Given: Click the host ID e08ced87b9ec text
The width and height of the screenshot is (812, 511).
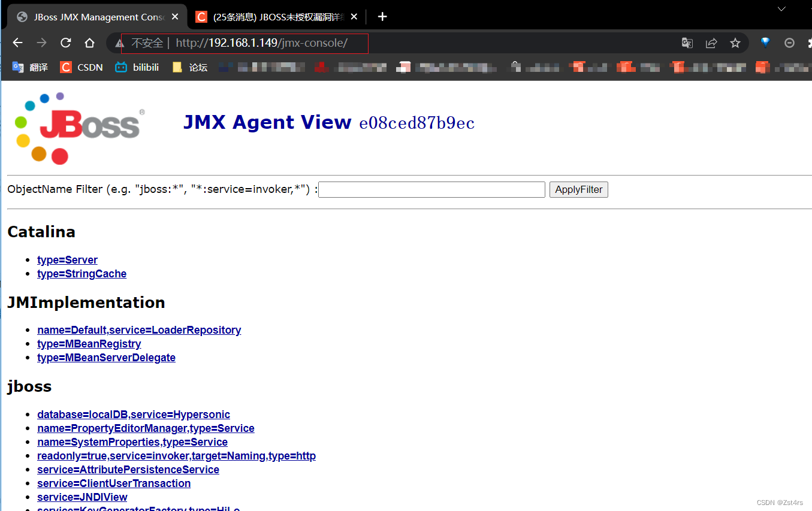Looking at the screenshot, I should (417, 123).
